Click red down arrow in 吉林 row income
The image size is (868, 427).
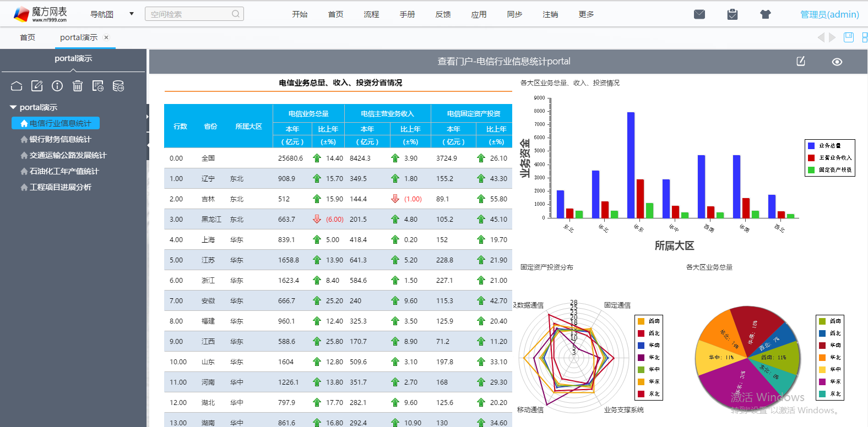(395, 199)
